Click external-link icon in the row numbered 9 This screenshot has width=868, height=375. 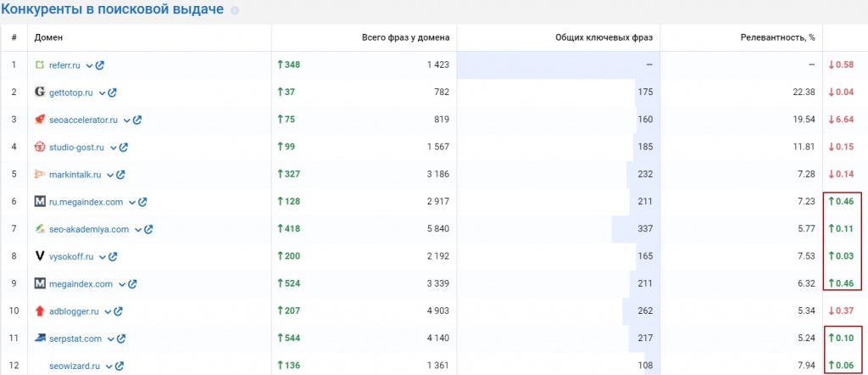pos(131,284)
